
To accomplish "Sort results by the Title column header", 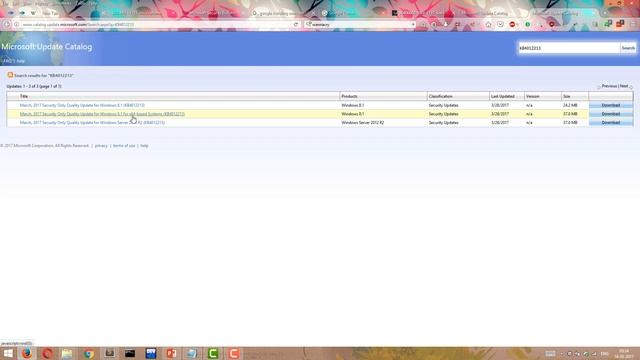I will (24, 96).
